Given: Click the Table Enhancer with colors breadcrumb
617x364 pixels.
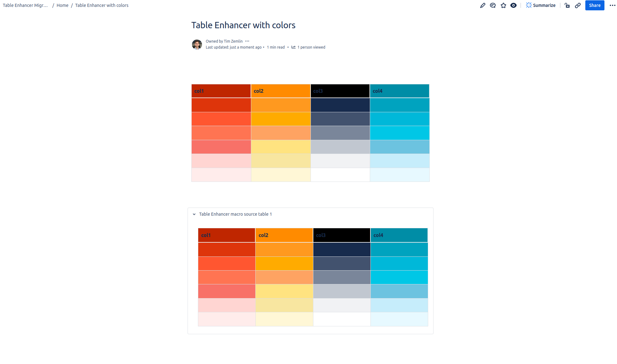Looking at the screenshot, I should pyautogui.click(x=102, y=5).
